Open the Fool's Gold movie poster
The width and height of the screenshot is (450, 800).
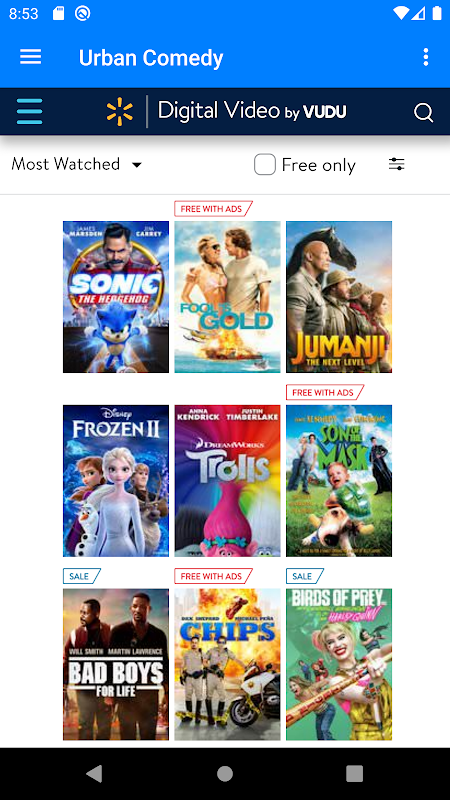[x=228, y=296]
